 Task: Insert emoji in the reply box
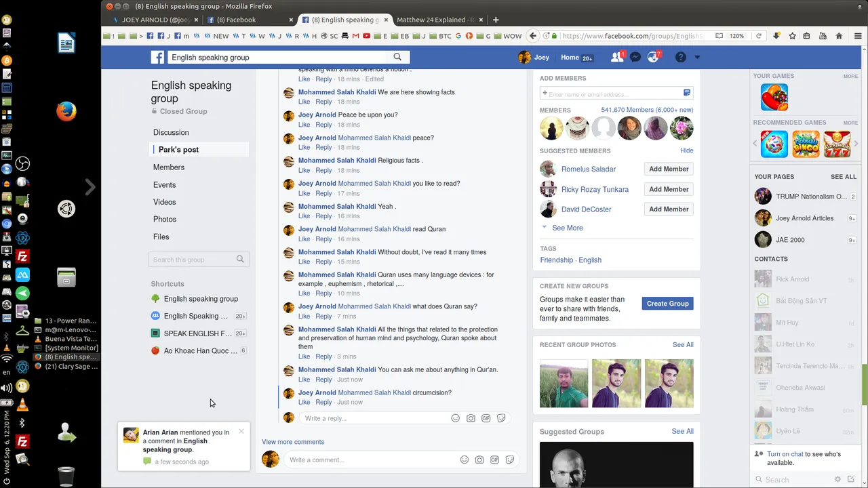point(456,418)
